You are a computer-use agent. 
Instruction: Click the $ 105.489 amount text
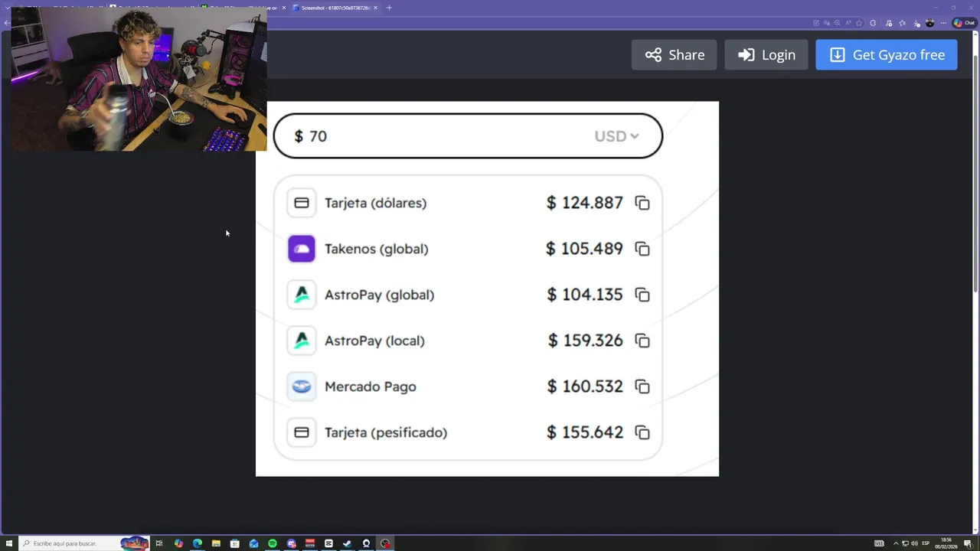click(584, 249)
